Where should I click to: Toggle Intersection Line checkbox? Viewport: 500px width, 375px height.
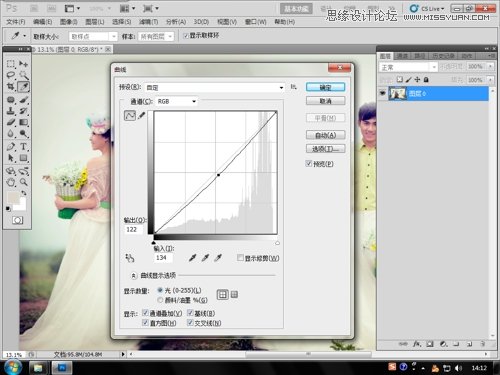[x=190, y=322]
